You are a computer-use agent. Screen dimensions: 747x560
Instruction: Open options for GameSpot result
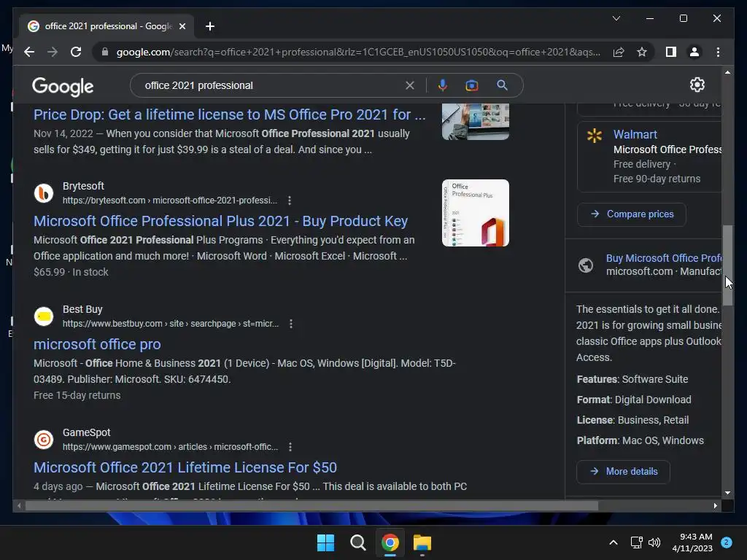tap(290, 447)
